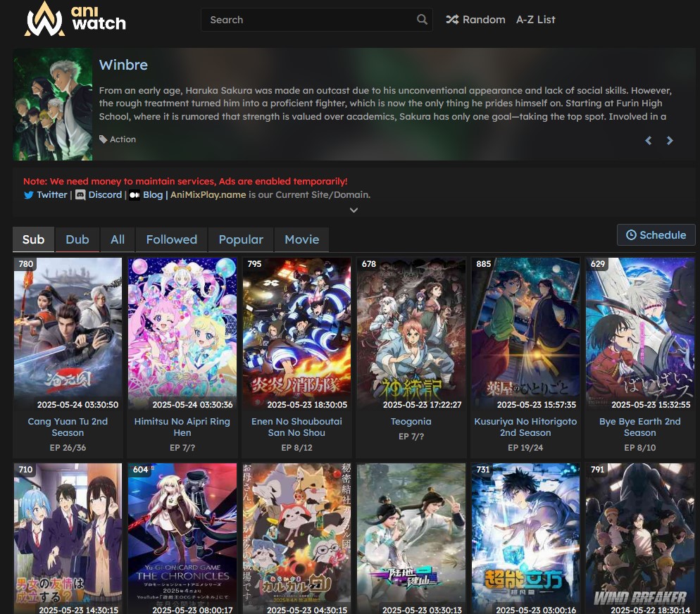Click the EP 26/36 episode label

[x=68, y=448]
